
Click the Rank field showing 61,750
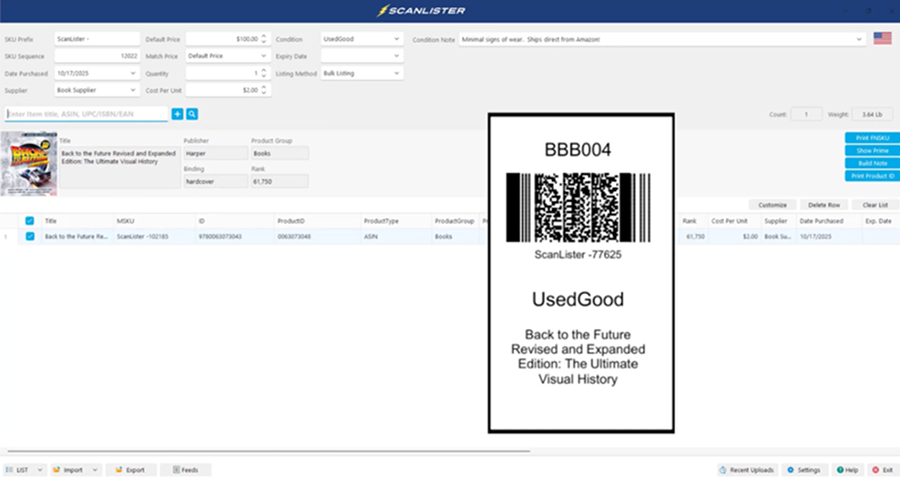280,181
